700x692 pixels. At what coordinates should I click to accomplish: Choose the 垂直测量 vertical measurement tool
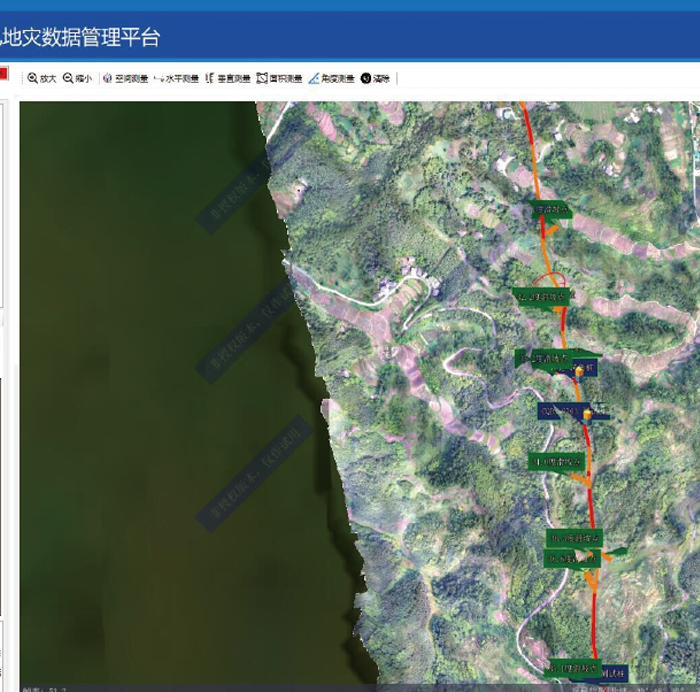(226, 78)
